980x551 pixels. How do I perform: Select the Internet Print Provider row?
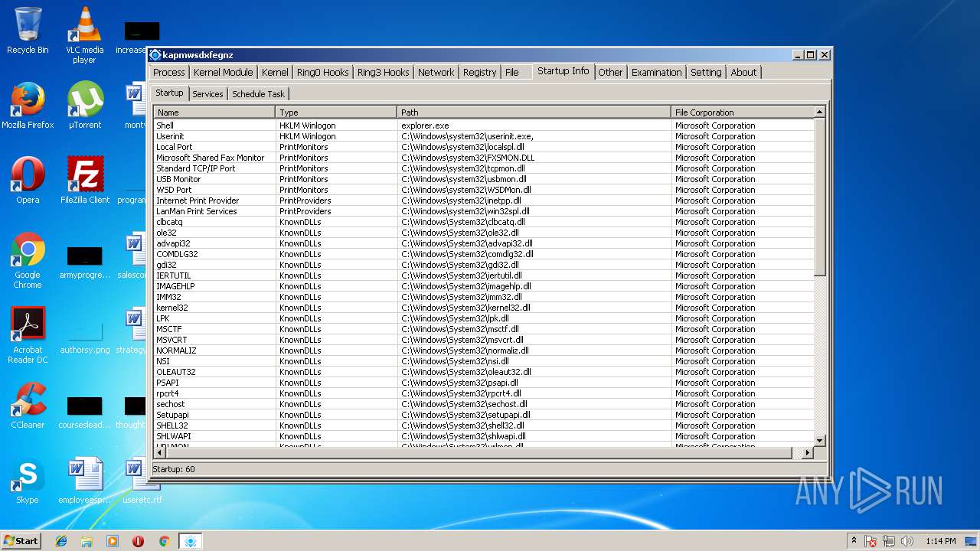483,201
